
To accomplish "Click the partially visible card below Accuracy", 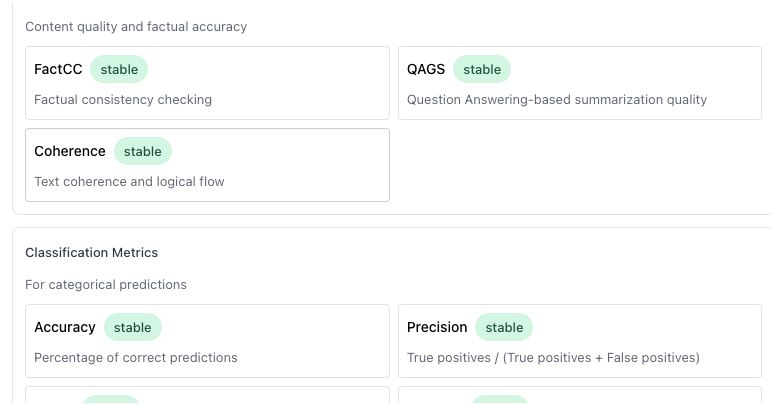I will 207,397.
